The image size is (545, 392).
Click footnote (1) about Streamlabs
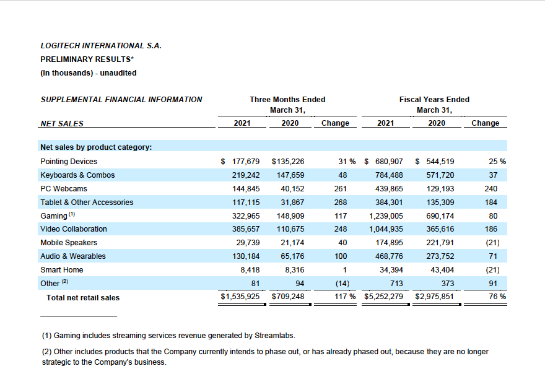(x=168, y=336)
